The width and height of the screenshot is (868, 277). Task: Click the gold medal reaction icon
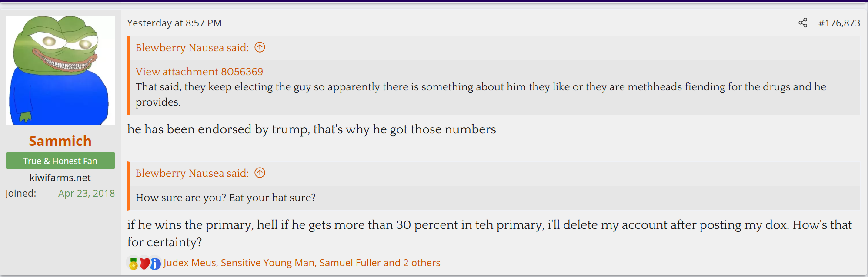tap(134, 264)
